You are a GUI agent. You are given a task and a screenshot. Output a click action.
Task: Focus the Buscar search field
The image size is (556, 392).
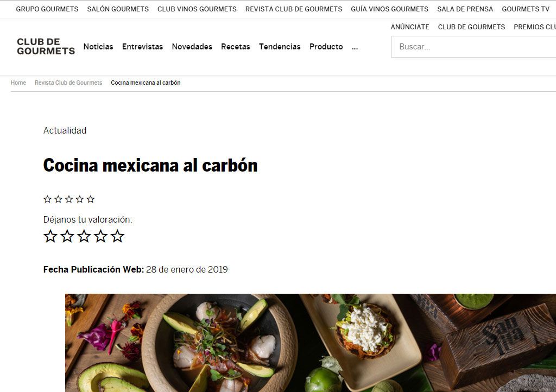[x=473, y=47]
